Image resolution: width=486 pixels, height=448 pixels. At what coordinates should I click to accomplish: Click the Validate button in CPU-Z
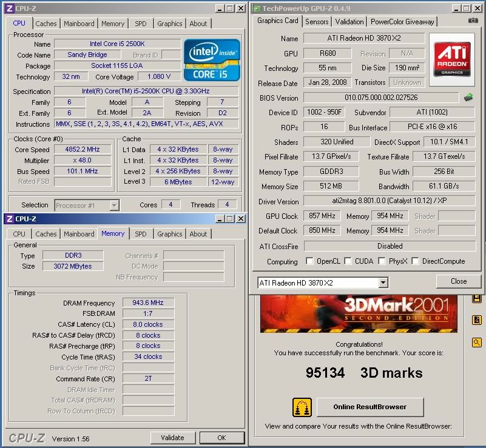(173, 438)
